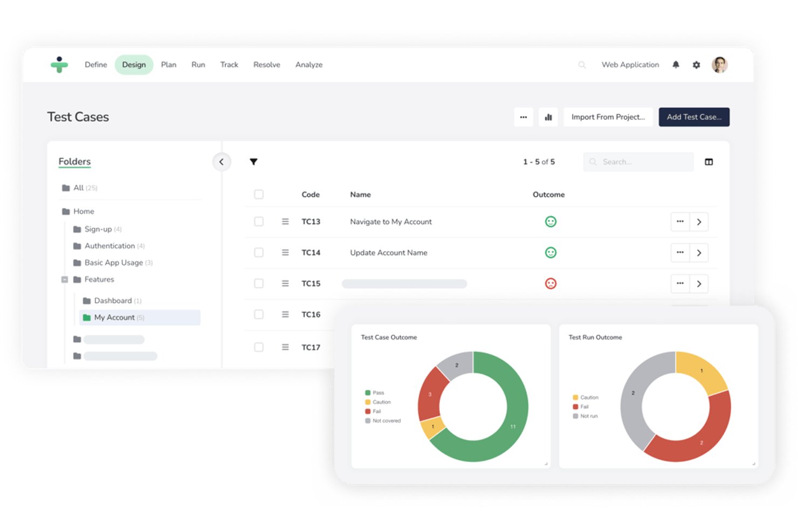Open the three-dots menu beside chart button
The image size is (798, 532).
click(x=523, y=117)
